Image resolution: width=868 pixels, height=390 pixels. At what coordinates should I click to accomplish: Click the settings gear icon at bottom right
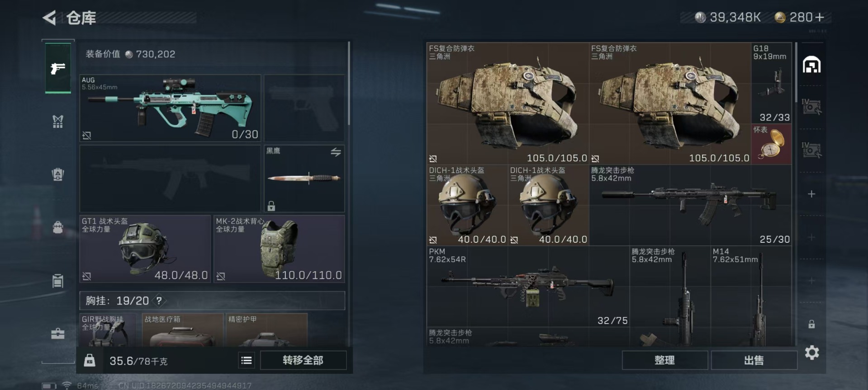(812, 352)
